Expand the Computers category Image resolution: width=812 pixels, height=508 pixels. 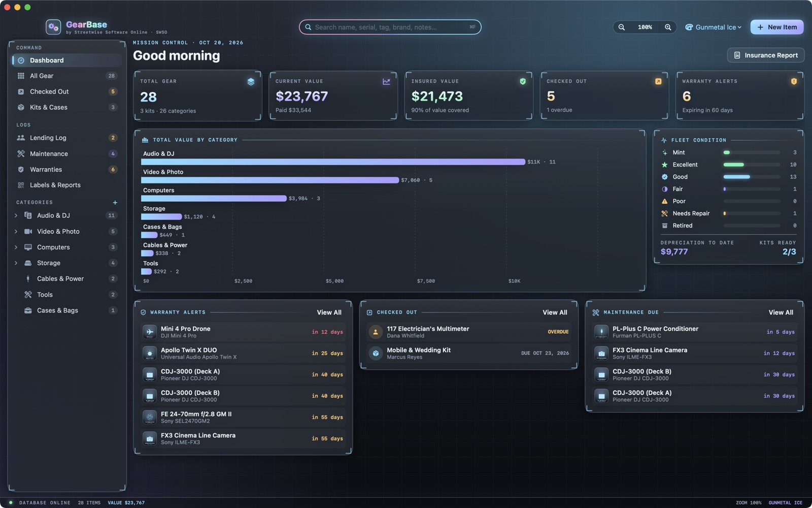16,247
